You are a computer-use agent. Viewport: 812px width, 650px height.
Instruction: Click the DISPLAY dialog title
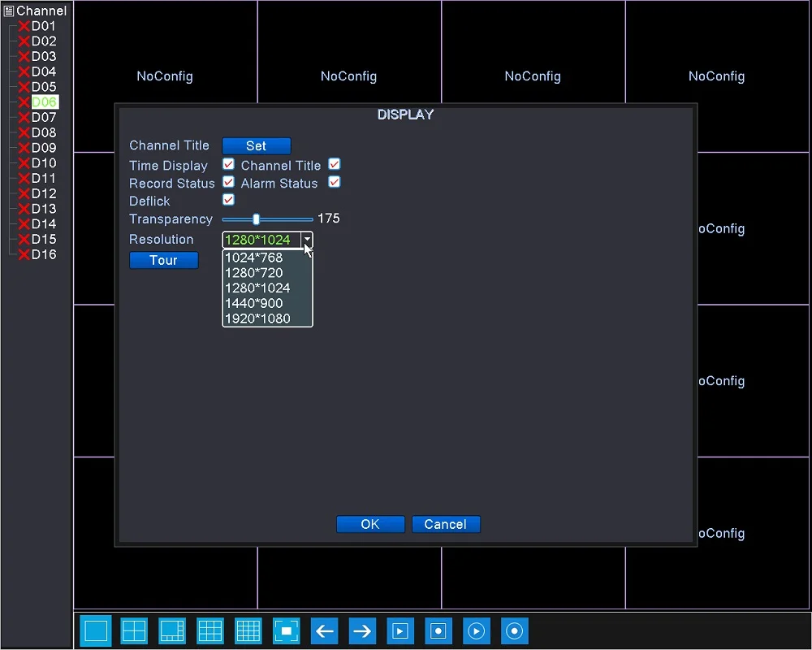click(405, 115)
